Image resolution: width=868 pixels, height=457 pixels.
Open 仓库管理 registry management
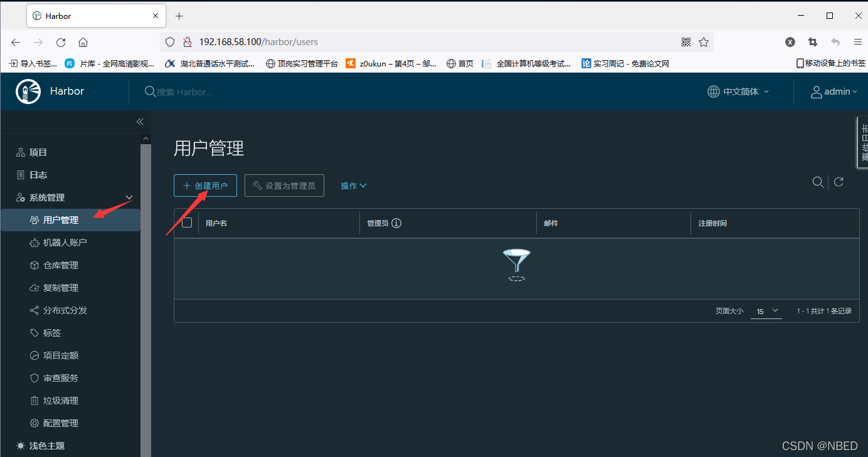[61, 265]
